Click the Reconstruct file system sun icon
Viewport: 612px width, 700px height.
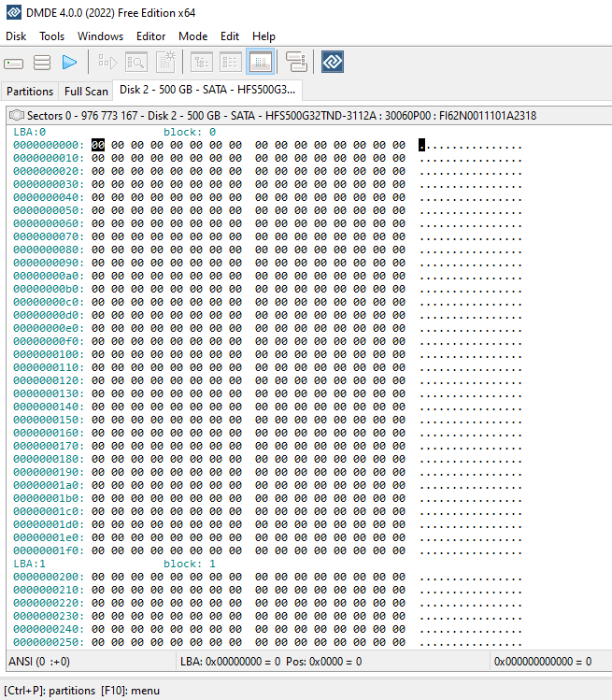tap(165, 62)
